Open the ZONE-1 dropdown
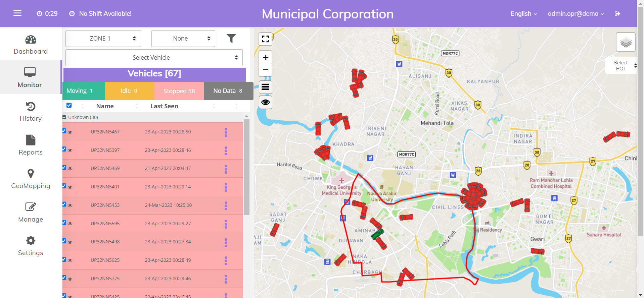Screen dimensions: 644x298 (x=103, y=39)
